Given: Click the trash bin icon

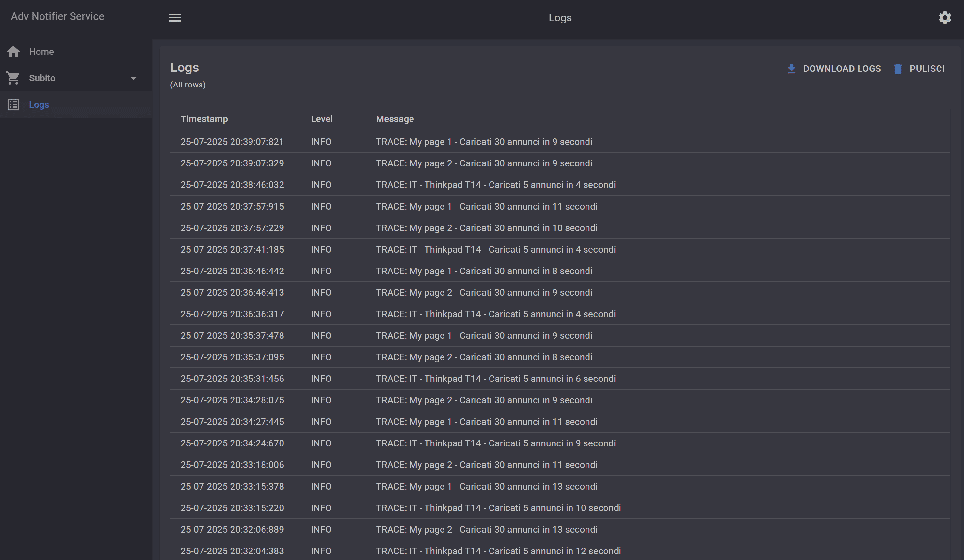Looking at the screenshot, I should 898,69.
